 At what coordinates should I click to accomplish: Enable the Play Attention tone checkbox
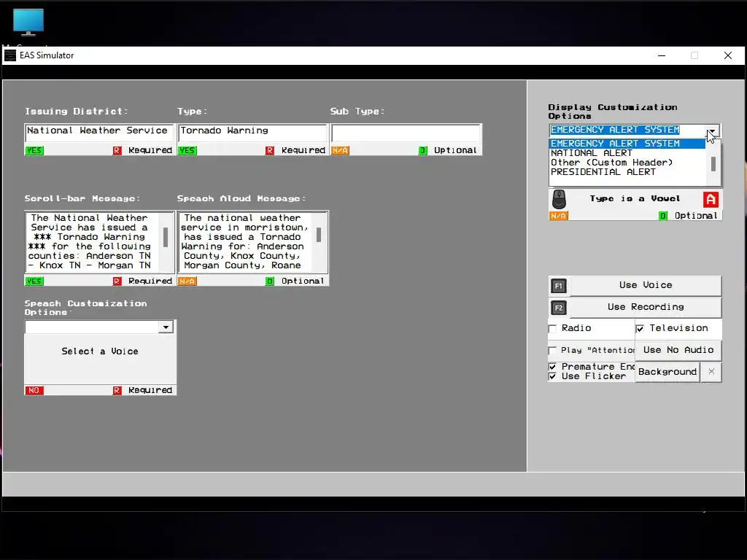[x=553, y=351]
